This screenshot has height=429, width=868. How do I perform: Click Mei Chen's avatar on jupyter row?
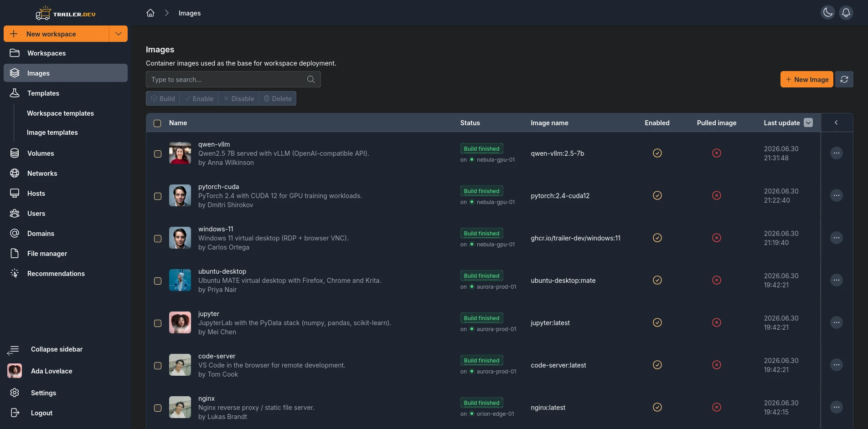pos(180,322)
